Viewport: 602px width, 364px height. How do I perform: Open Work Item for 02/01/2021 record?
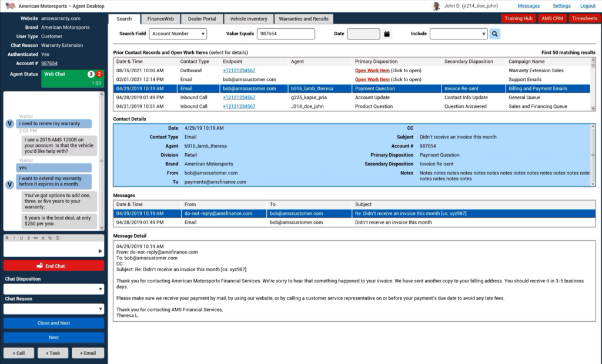tap(372, 79)
